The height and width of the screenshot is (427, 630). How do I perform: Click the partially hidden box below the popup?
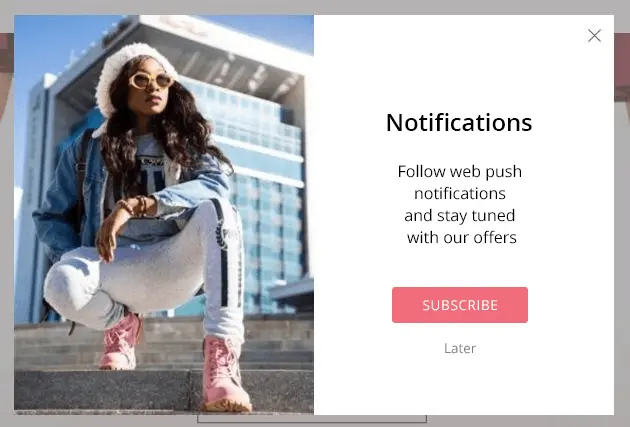312,419
